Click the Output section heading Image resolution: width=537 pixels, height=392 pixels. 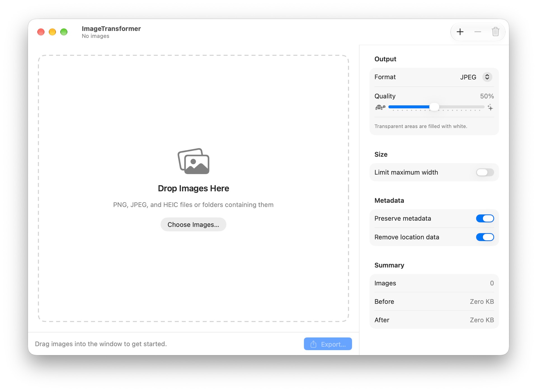385,59
